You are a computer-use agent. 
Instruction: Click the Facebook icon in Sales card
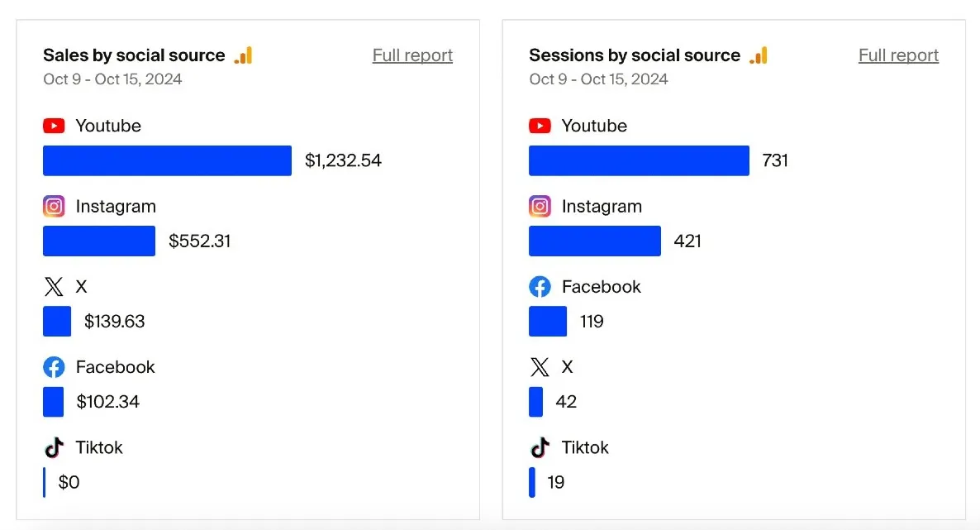(x=54, y=367)
